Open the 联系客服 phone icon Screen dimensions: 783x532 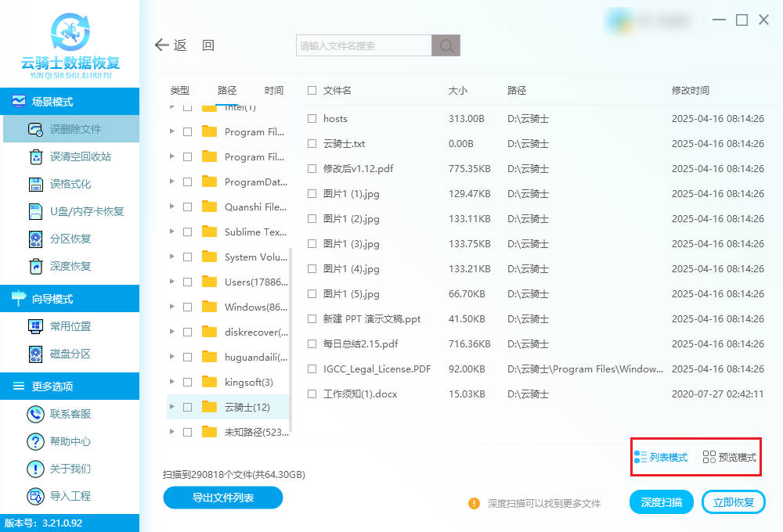pos(35,414)
